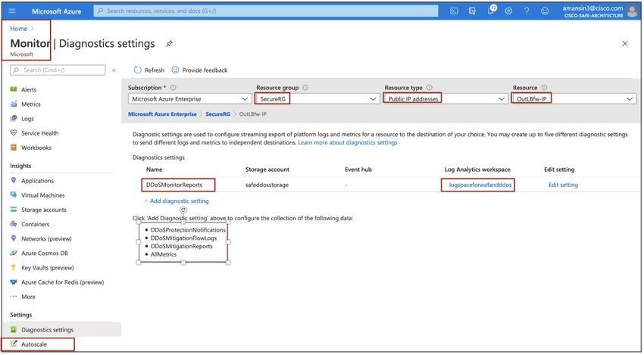This screenshot has width=644, height=355.
Task: Focus the top resource search bar
Action: coord(266,11)
